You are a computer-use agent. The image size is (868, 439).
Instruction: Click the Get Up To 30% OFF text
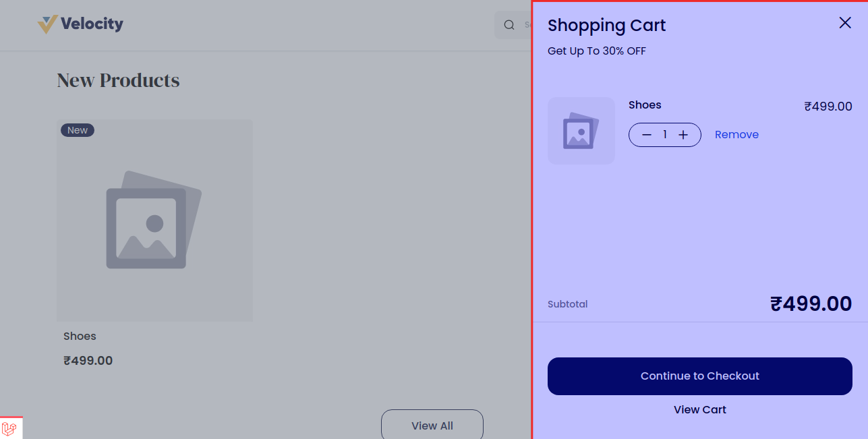596,51
